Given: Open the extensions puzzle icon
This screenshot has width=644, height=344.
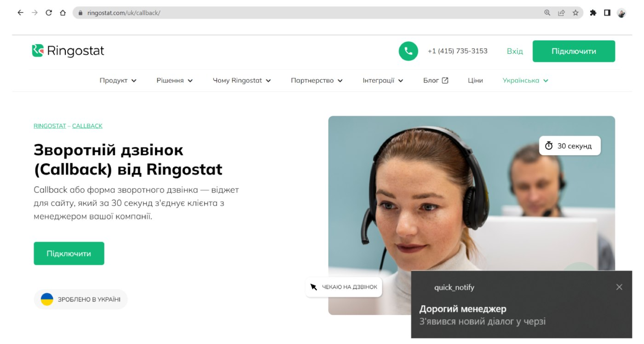Looking at the screenshot, I should click(593, 13).
